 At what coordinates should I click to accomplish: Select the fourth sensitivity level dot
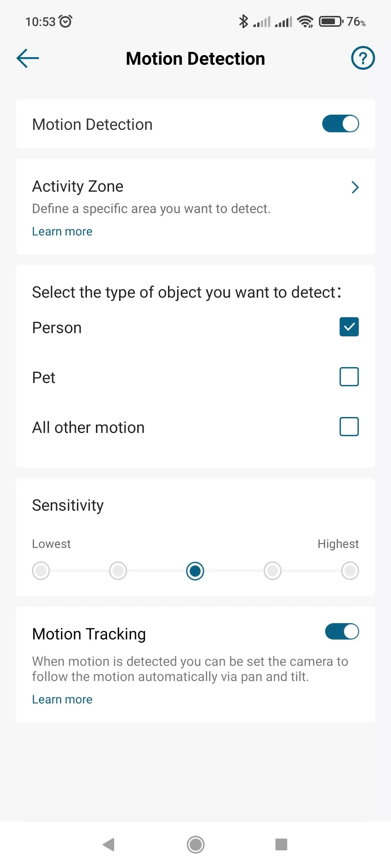[273, 571]
